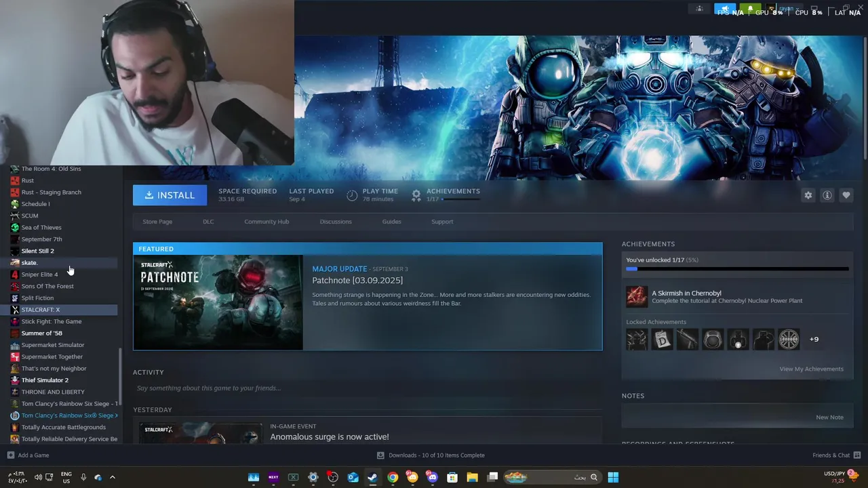Screen dimensions: 868x488
Task: Open the Support tab
Action: [x=442, y=222]
